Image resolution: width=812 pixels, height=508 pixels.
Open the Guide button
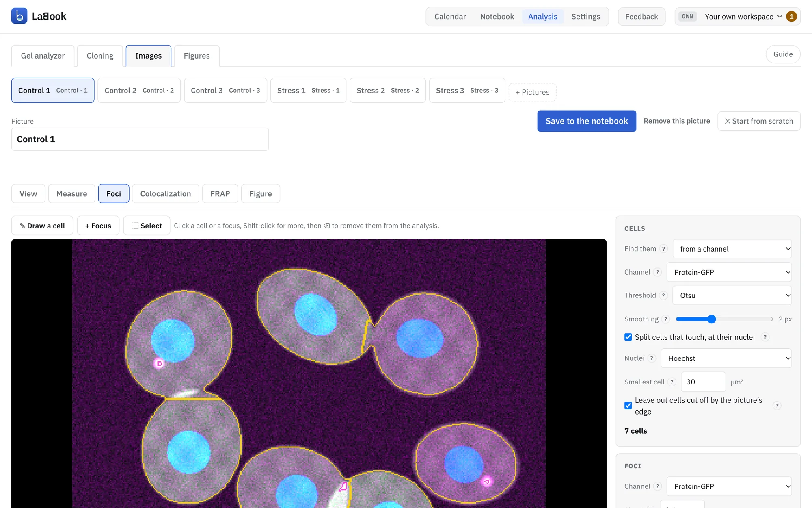coord(783,54)
